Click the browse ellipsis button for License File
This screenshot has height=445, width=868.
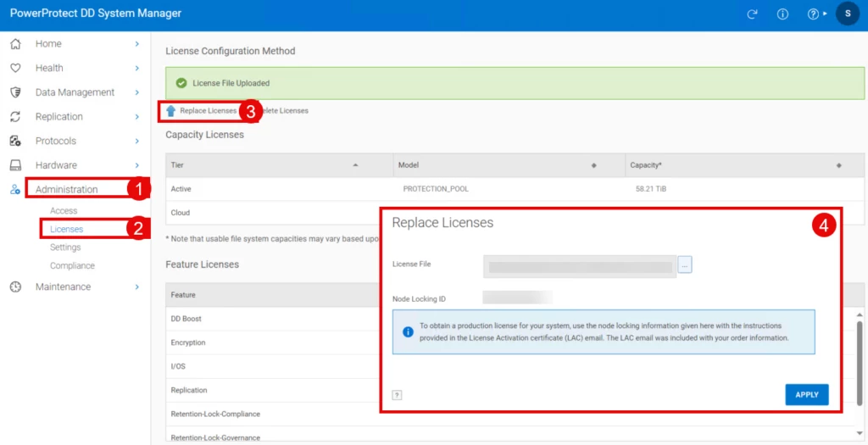(x=685, y=265)
